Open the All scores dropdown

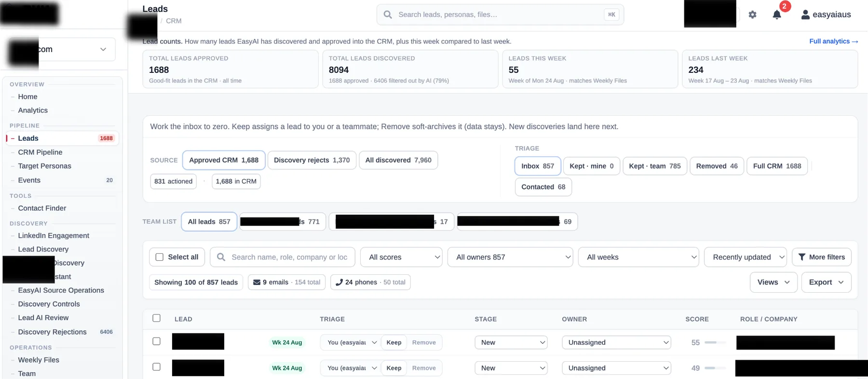tap(401, 257)
